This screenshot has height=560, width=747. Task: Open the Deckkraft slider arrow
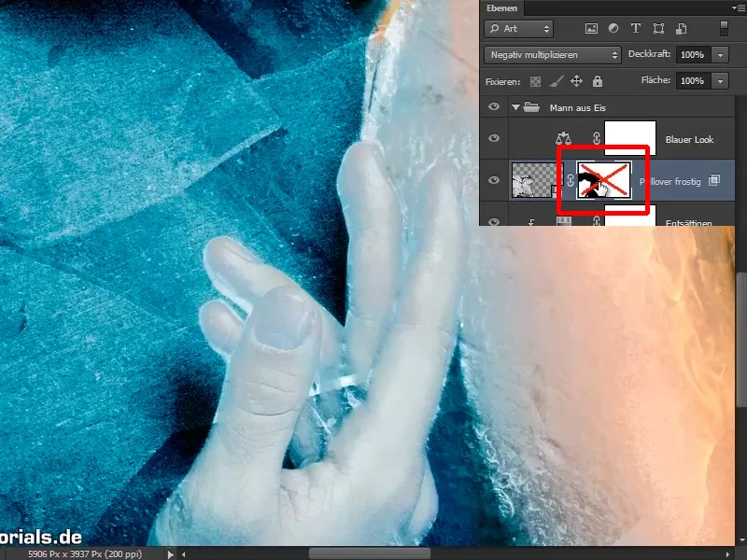click(720, 55)
